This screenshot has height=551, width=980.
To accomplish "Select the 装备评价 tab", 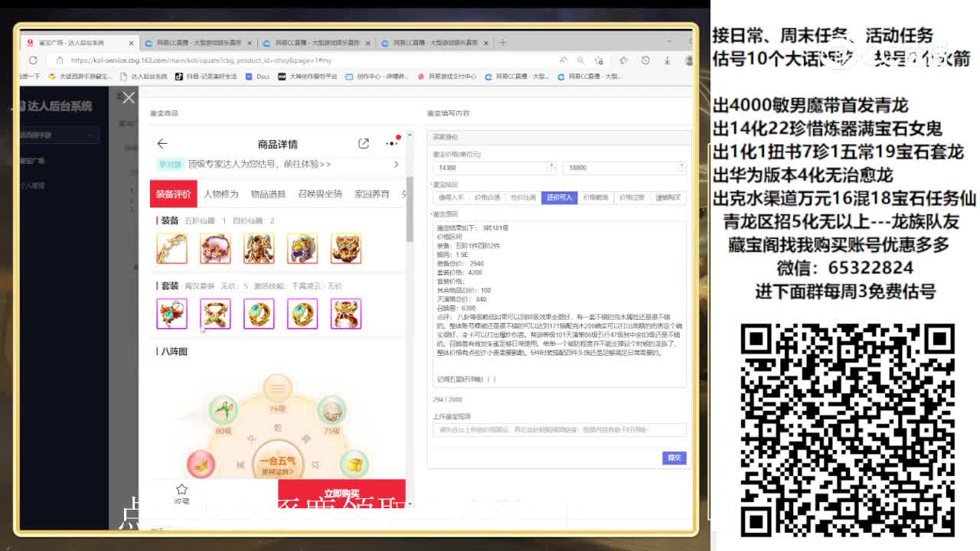I will (173, 194).
